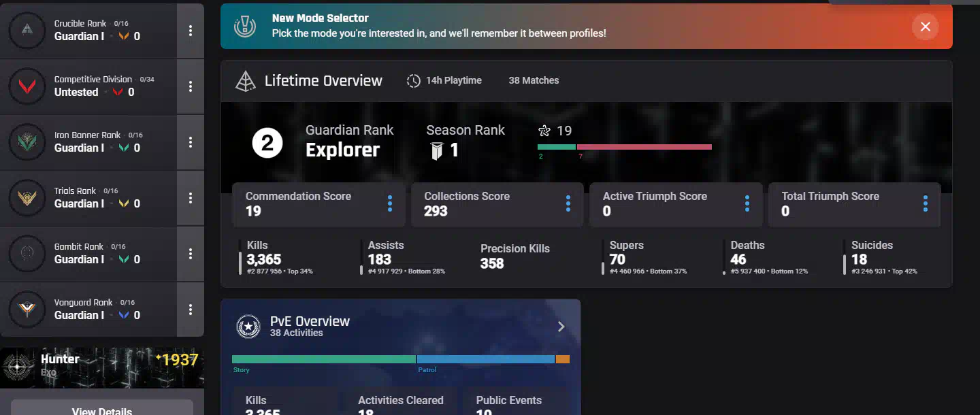Click the Crucible Rank emblem icon
980x415 pixels.
click(x=27, y=31)
